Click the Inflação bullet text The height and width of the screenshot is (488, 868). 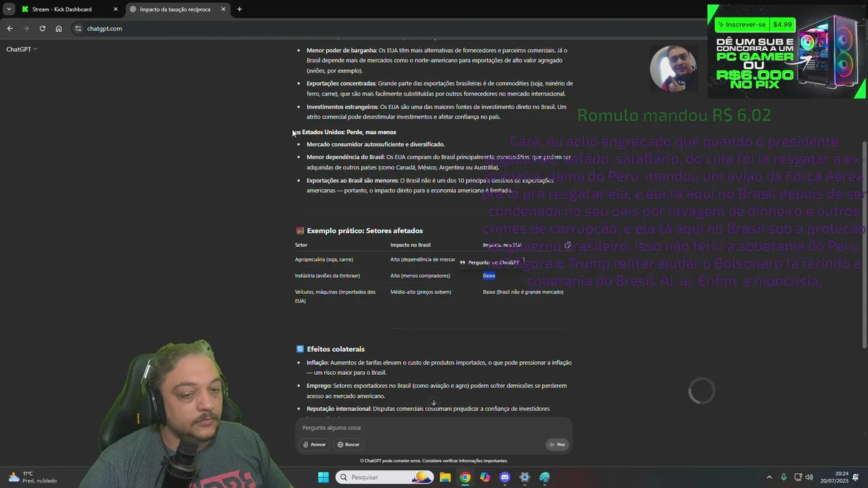tap(439, 367)
